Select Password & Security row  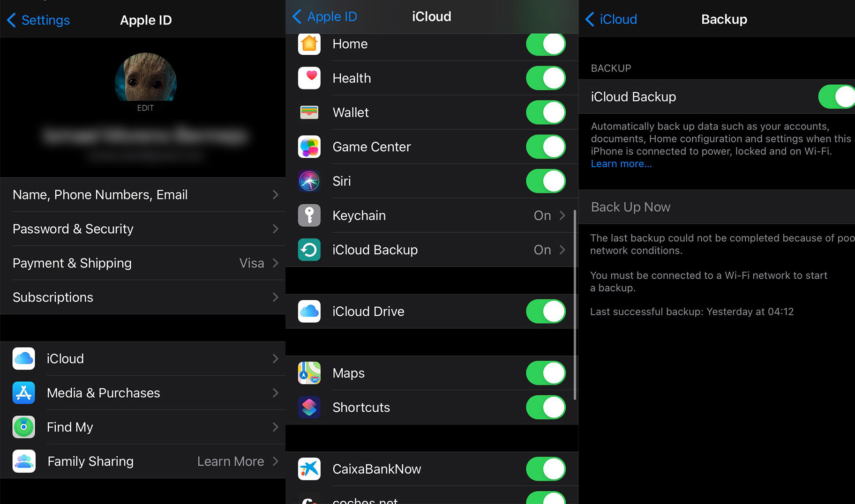(x=142, y=229)
